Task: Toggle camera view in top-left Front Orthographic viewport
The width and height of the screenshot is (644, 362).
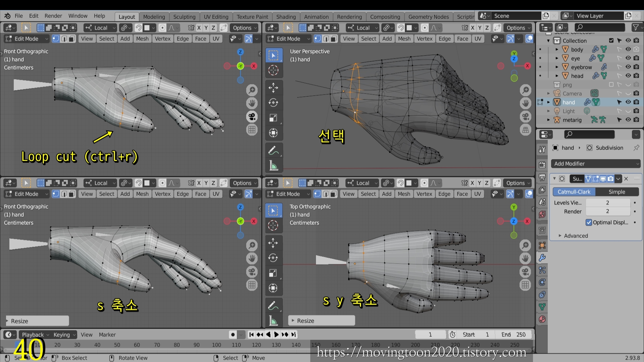Action: [x=252, y=116]
